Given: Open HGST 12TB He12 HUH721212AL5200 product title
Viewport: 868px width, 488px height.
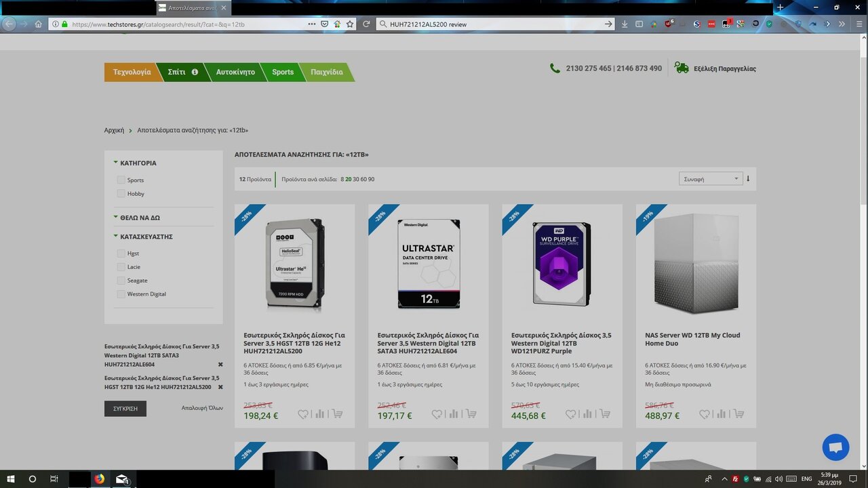Looking at the screenshot, I should pyautogui.click(x=294, y=343).
